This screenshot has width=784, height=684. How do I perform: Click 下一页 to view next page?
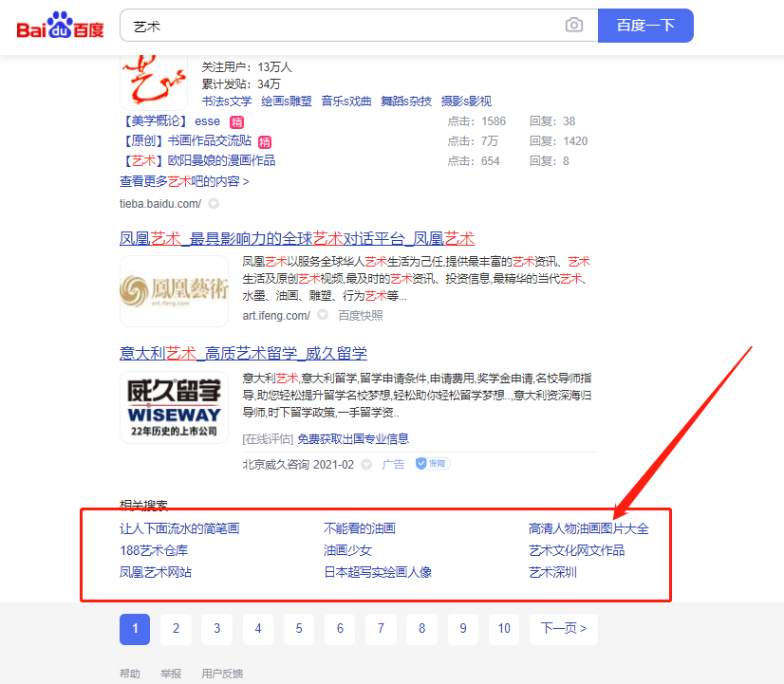pyautogui.click(x=563, y=629)
